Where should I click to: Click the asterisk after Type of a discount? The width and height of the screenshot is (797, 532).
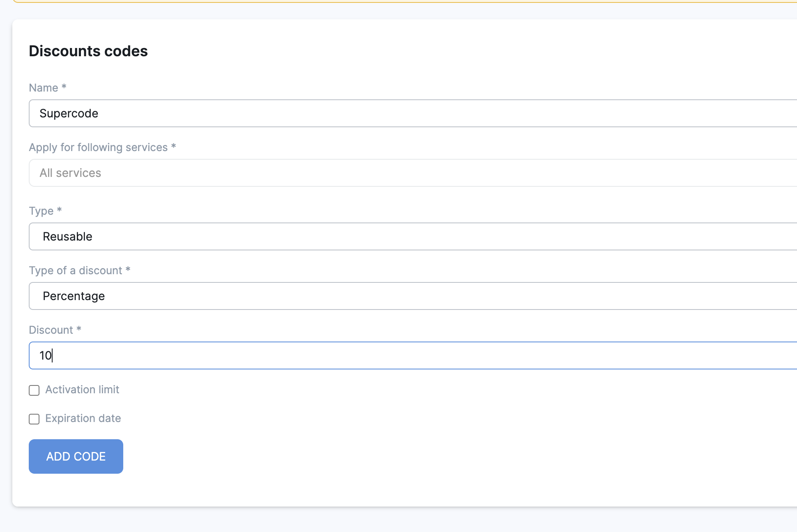(128, 269)
